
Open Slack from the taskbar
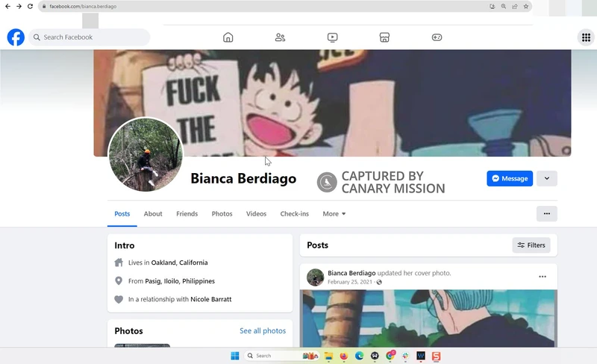pos(405,356)
